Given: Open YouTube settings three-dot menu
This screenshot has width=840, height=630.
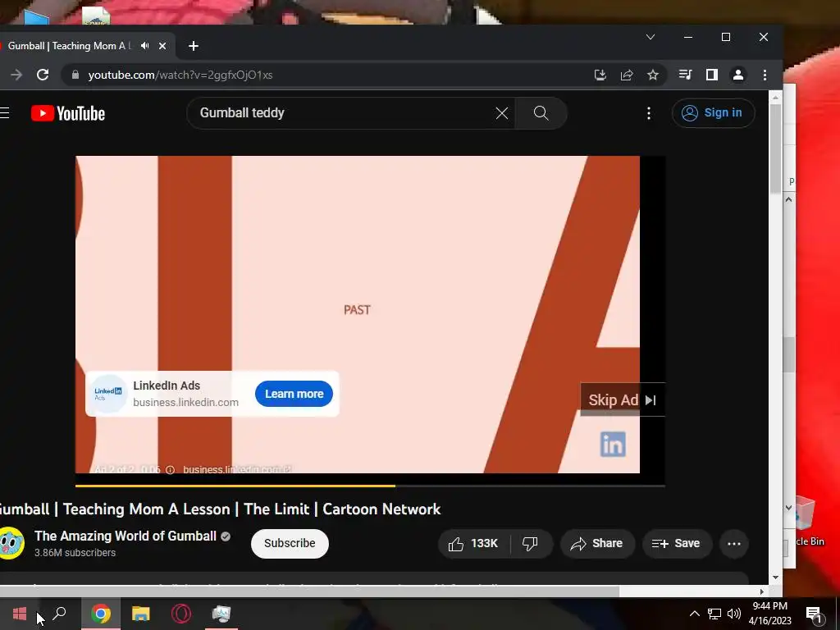Looking at the screenshot, I should point(649,113).
